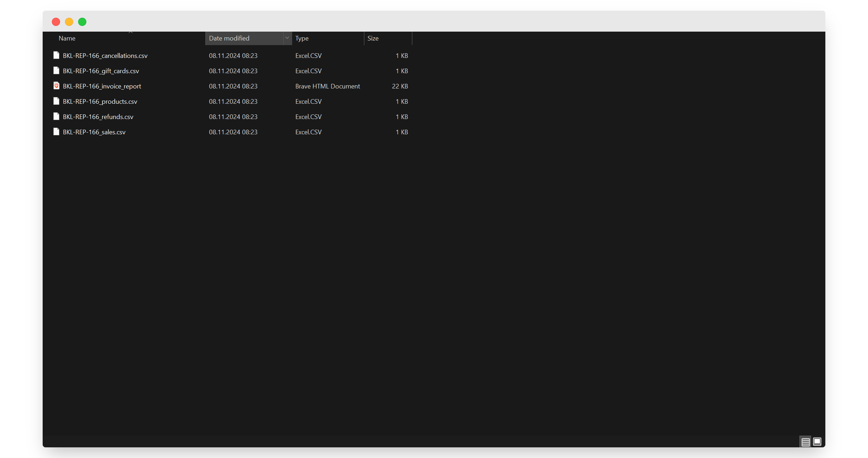
Task: Select BKL-REP-166_cancellations.csv file name
Action: [105, 56]
